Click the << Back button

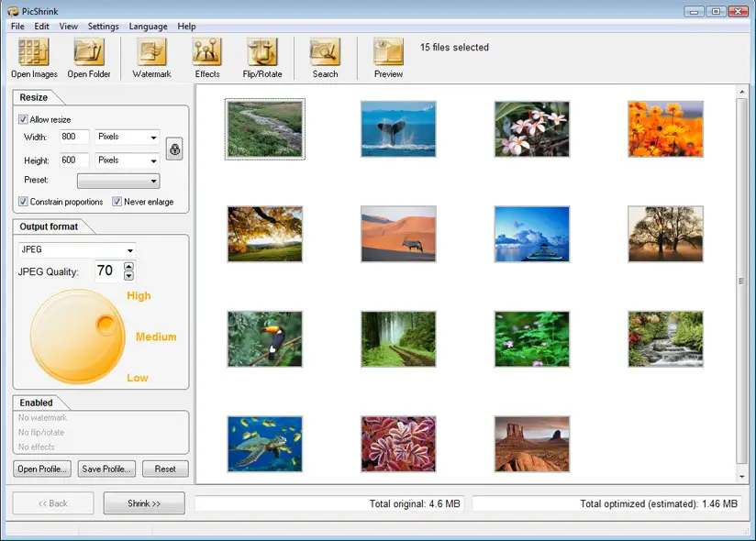click(x=53, y=502)
